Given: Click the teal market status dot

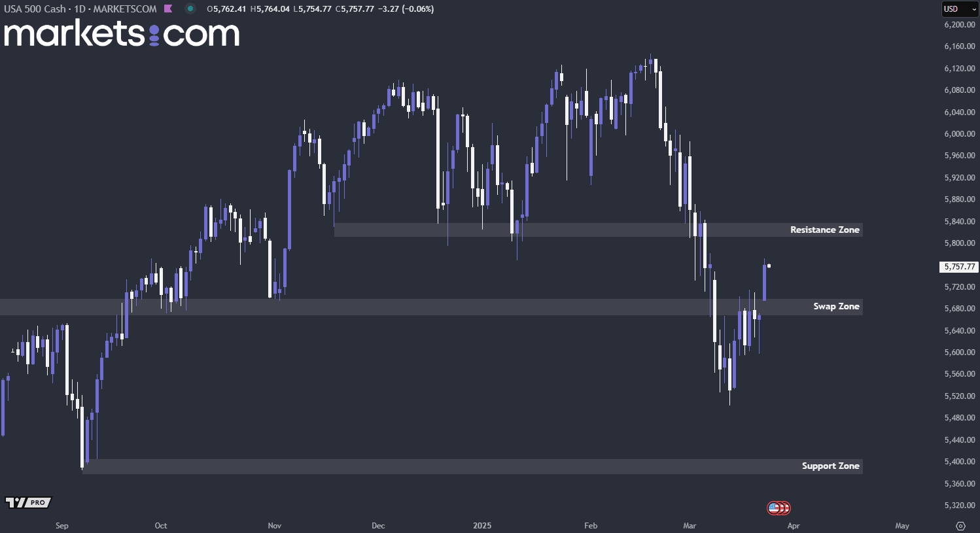Looking at the screenshot, I should tap(190, 9).
